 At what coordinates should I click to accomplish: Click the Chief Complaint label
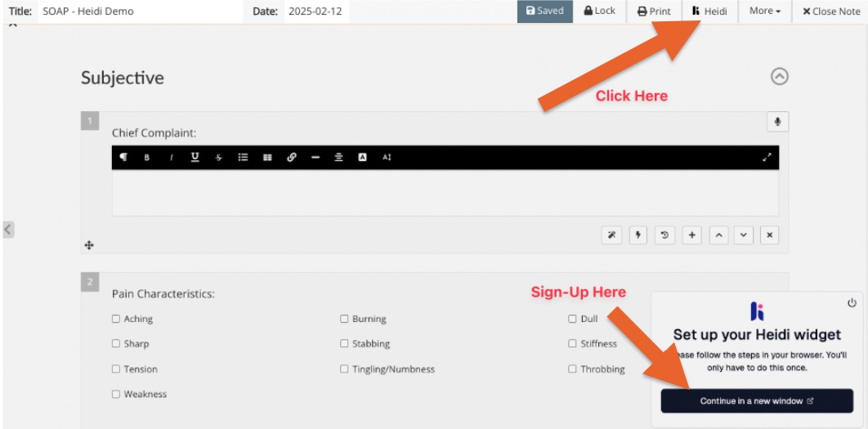(x=154, y=133)
